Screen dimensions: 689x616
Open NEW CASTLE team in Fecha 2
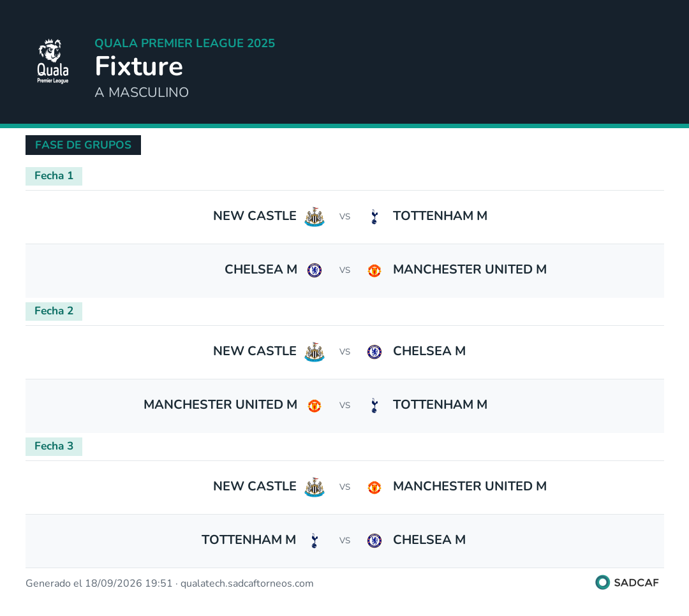coord(255,351)
